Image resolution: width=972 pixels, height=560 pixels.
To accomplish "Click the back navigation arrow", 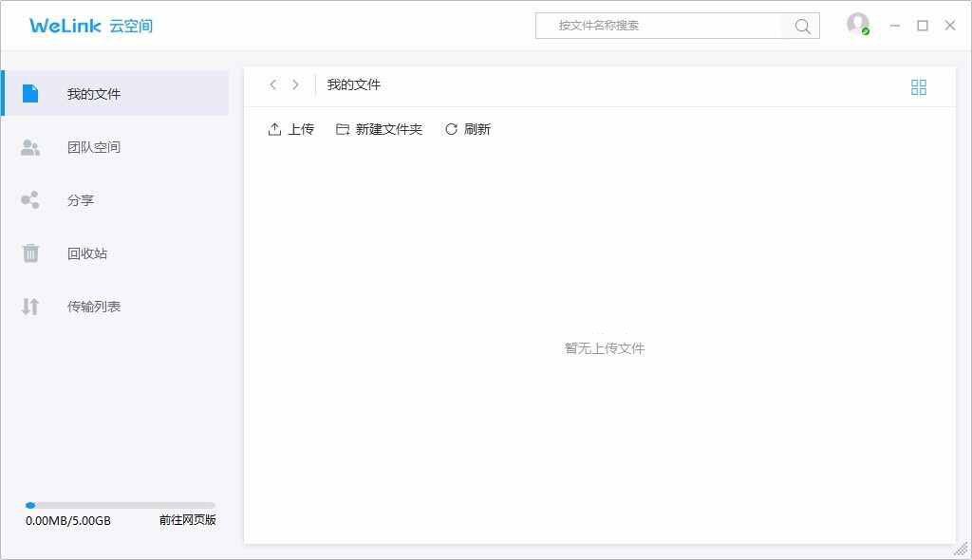I will pyautogui.click(x=273, y=84).
